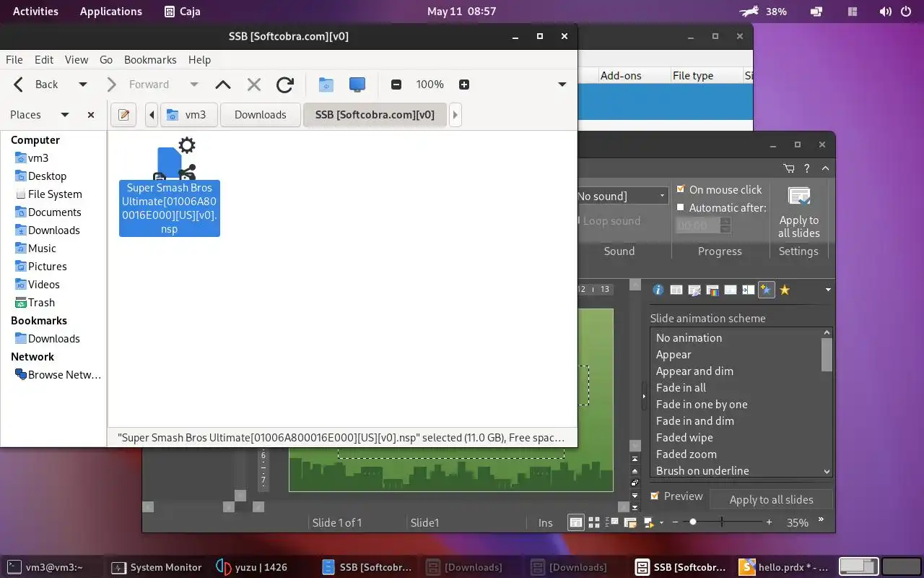Image resolution: width=924 pixels, height=578 pixels.
Task: Open the Forward history dropdown arrow
Action: click(193, 85)
